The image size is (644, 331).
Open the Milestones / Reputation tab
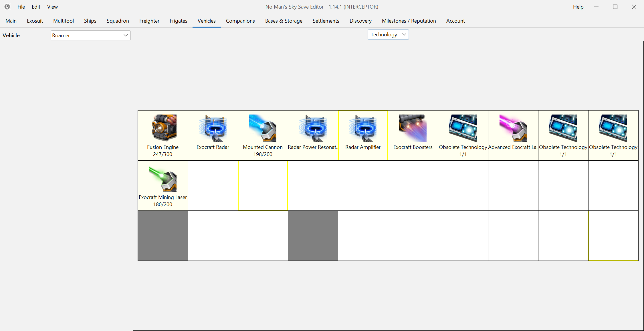(x=409, y=21)
